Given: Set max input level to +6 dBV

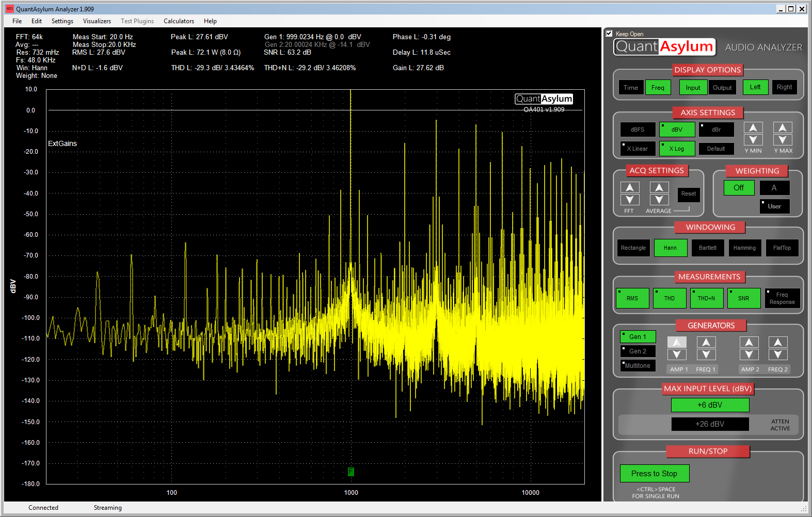Looking at the screenshot, I should [x=710, y=405].
